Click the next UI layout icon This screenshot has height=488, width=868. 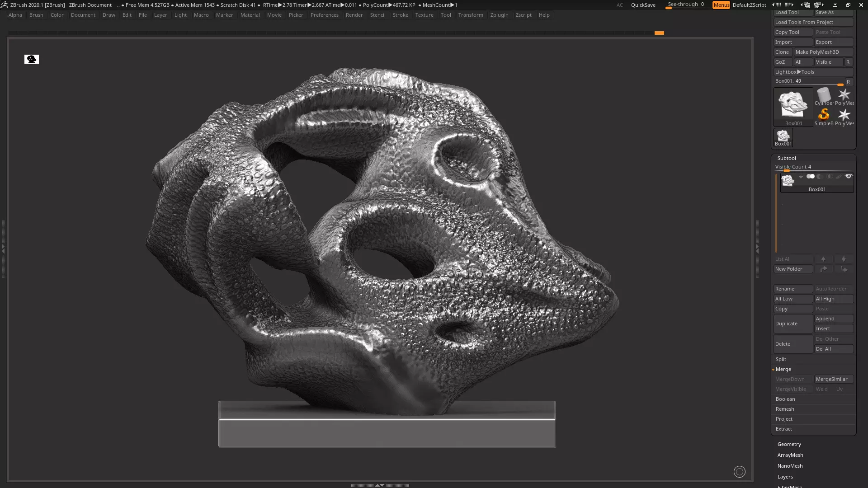pos(819,5)
